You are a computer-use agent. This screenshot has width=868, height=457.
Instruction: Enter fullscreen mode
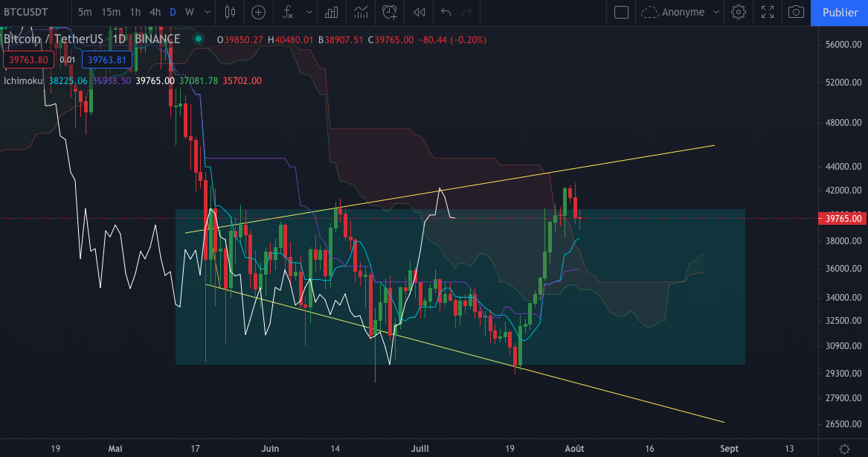pos(767,13)
